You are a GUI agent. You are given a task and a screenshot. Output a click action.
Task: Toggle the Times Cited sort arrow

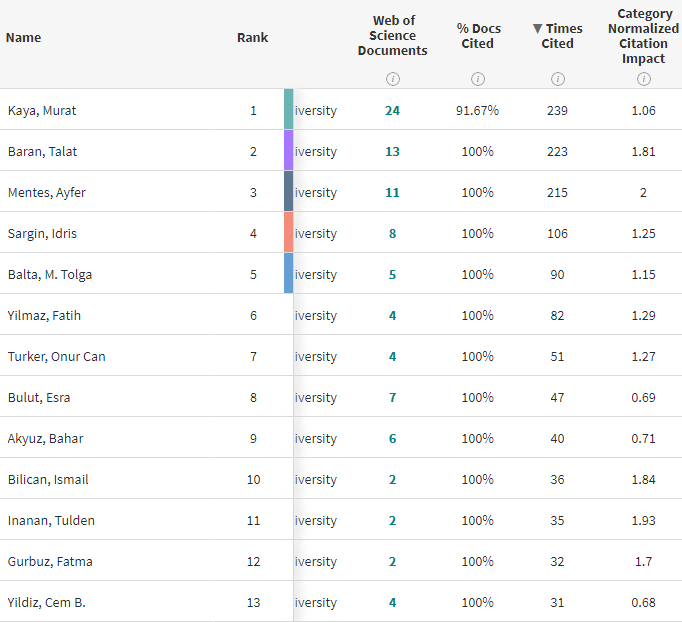coord(538,29)
